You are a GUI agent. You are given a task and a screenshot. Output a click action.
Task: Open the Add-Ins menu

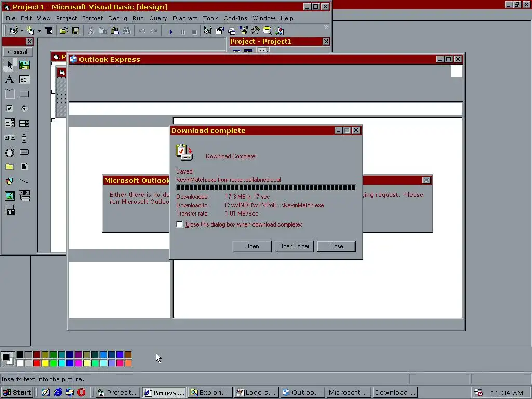tap(235, 18)
